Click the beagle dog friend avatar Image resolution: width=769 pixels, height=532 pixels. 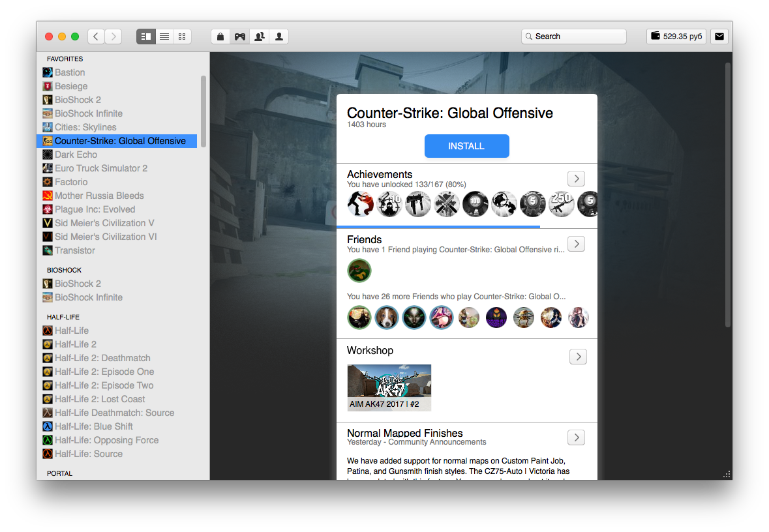click(387, 318)
